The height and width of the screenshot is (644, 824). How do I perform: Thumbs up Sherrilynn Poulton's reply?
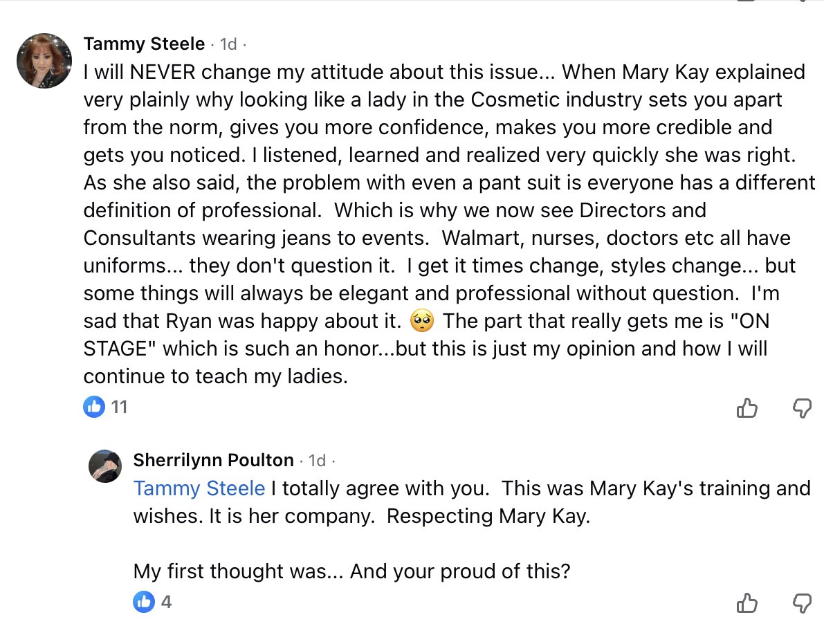(747, 603)
